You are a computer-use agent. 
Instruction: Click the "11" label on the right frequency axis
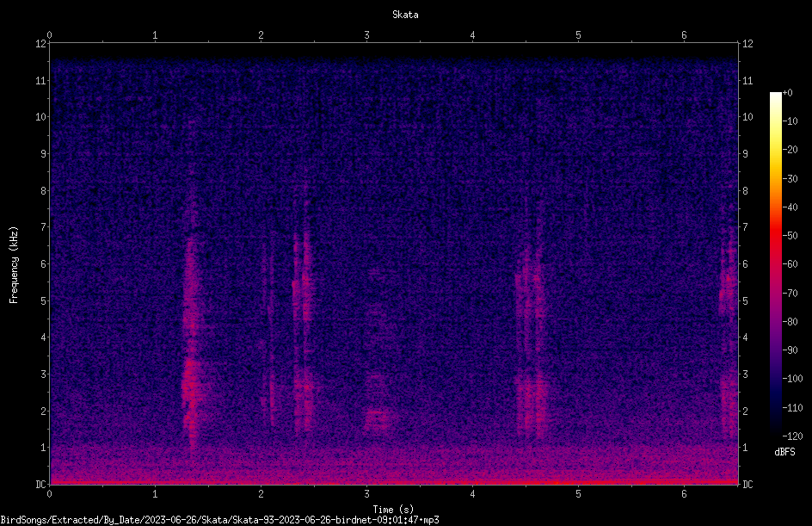(747, 81)
